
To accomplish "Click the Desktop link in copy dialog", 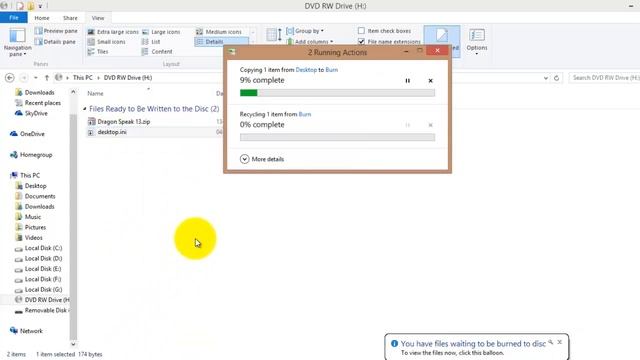I will (306, 70).
